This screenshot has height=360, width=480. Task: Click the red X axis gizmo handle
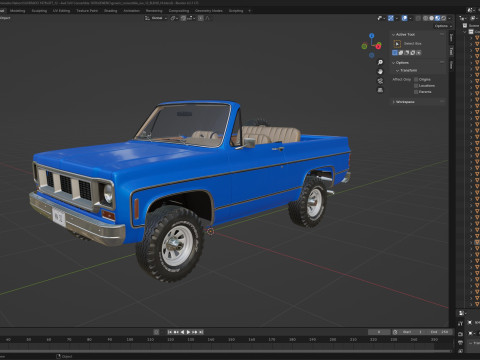click(x=378, y=46)
